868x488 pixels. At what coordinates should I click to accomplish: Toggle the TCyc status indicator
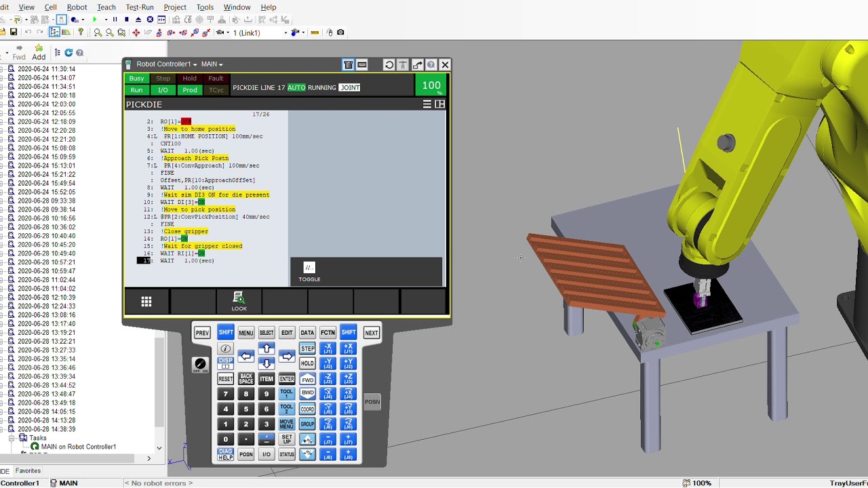216,90
